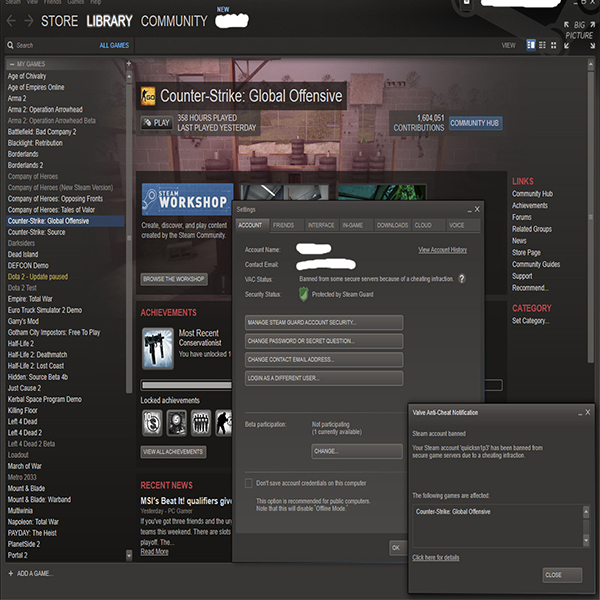
Task: Click Change Password or Secret Question
Action: pos(324,341)
